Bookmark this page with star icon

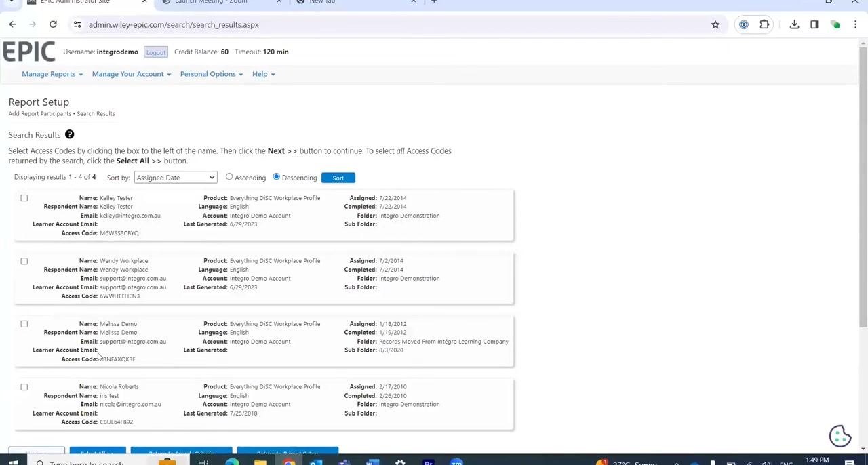coord(715,24)
